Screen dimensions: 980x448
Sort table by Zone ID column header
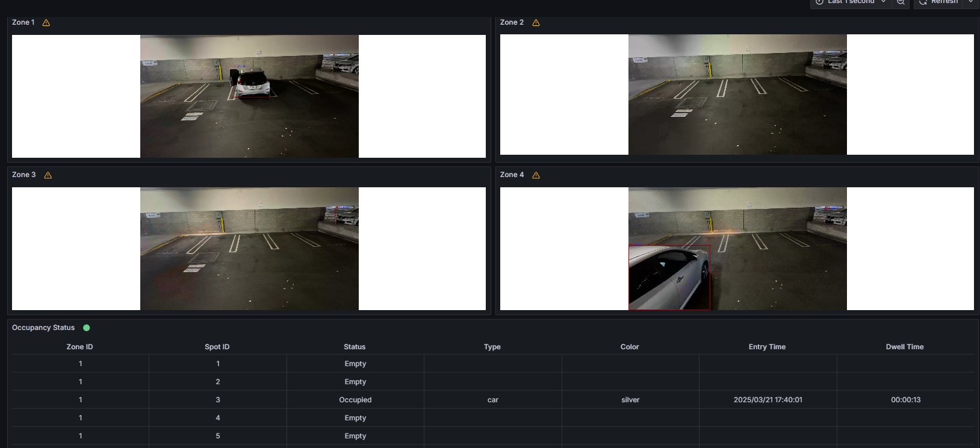click(79, 347)
